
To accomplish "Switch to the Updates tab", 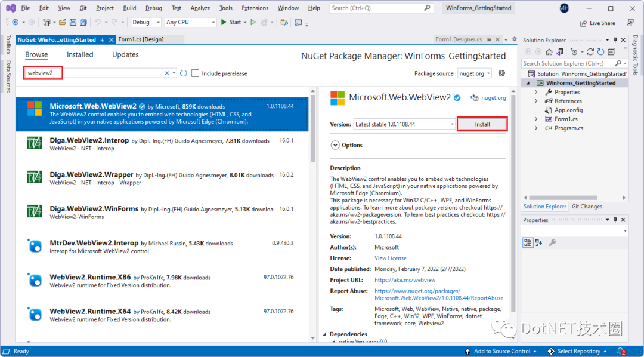I will (x=125, y=55).
